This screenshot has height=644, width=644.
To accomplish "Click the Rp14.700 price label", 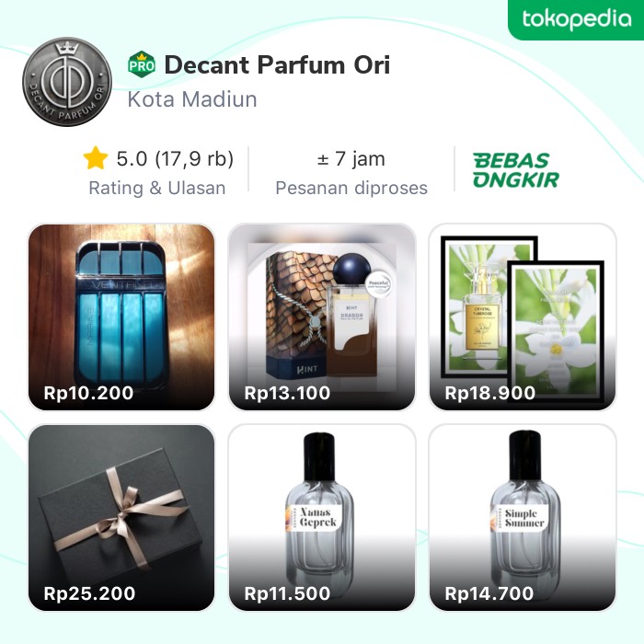I will 489,593.
